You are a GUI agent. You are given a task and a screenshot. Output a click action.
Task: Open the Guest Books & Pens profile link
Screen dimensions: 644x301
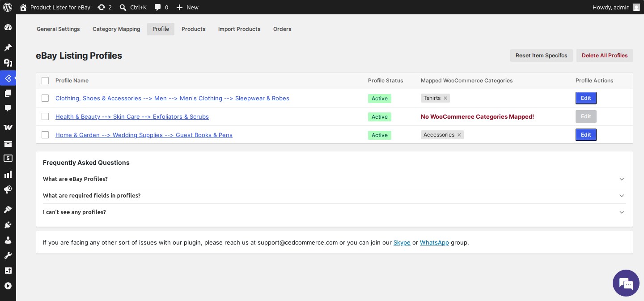[x=144, y=135]
